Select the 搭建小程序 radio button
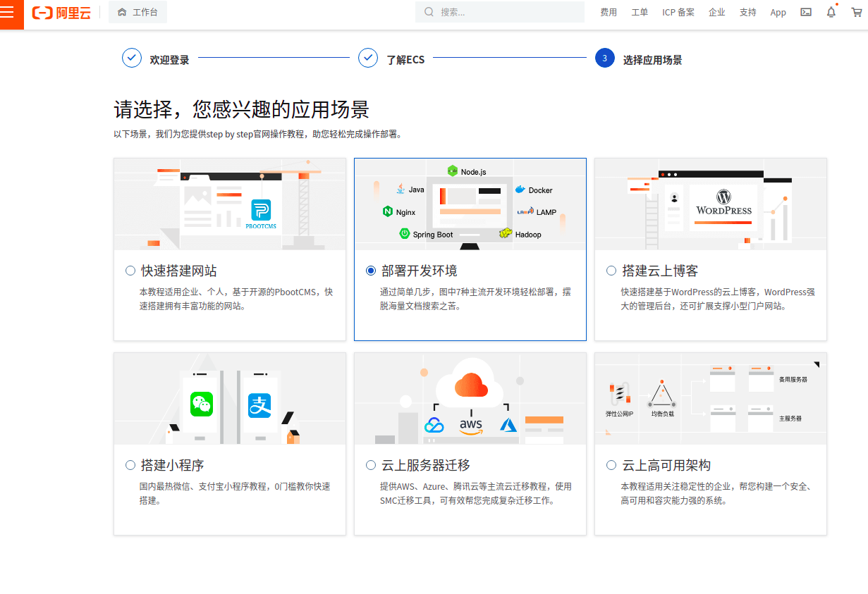The width and height of the screenshot is (868, 594). [130, 465]
